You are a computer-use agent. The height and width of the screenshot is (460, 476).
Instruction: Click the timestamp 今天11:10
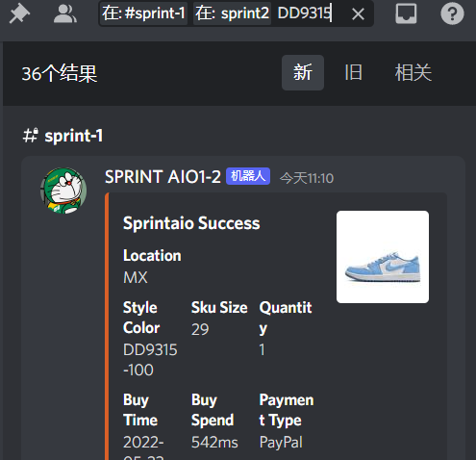coord(307,178)
